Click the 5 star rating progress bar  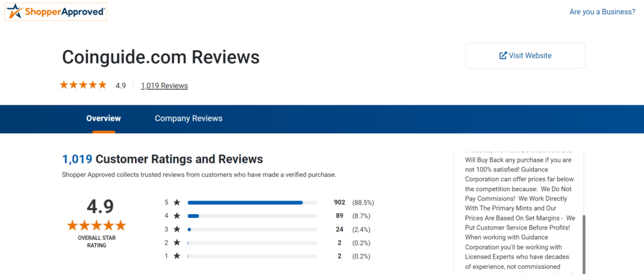(253, 202)
